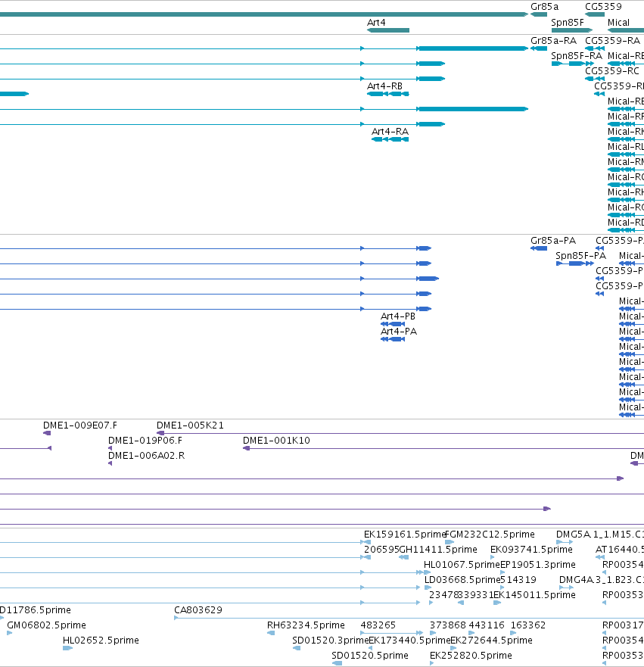Select the Art4 gene label
This screenshot has width=644, height=667.
[x=376, y=23]
